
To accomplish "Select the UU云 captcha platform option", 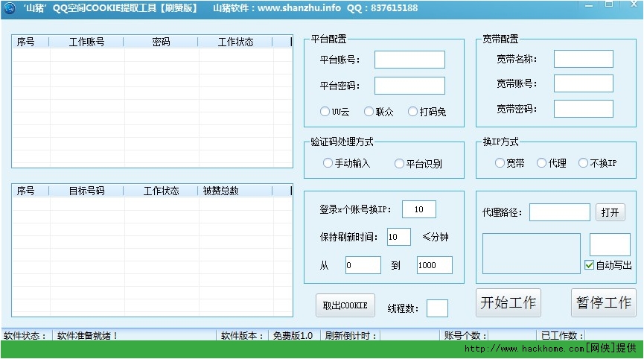I will click(x=325, y=112).
